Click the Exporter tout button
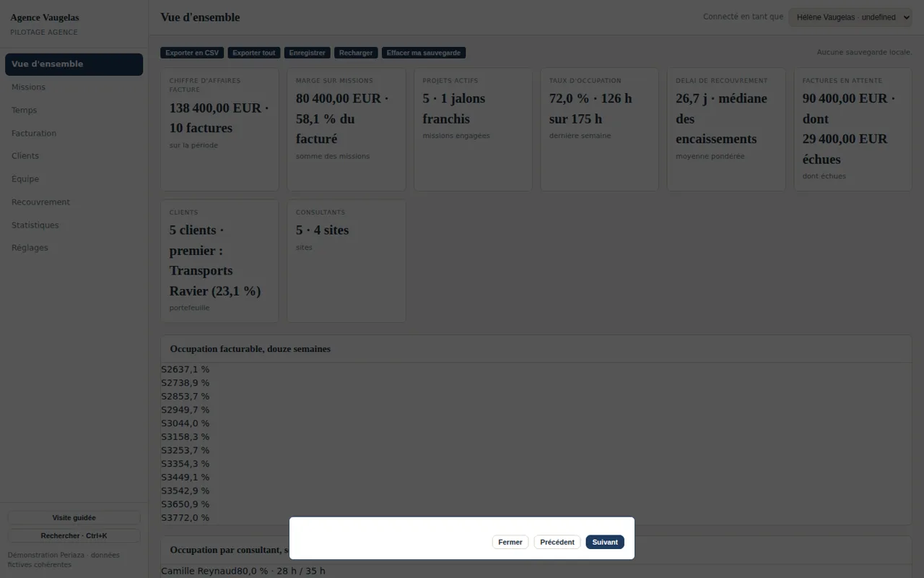This screenshot has height=578, width=924. tap(254, 53)
